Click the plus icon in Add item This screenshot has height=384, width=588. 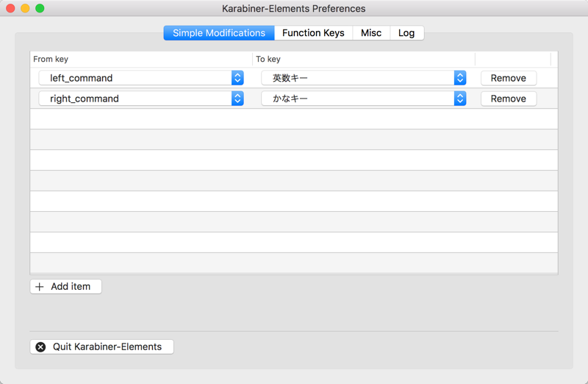(40, 287)
